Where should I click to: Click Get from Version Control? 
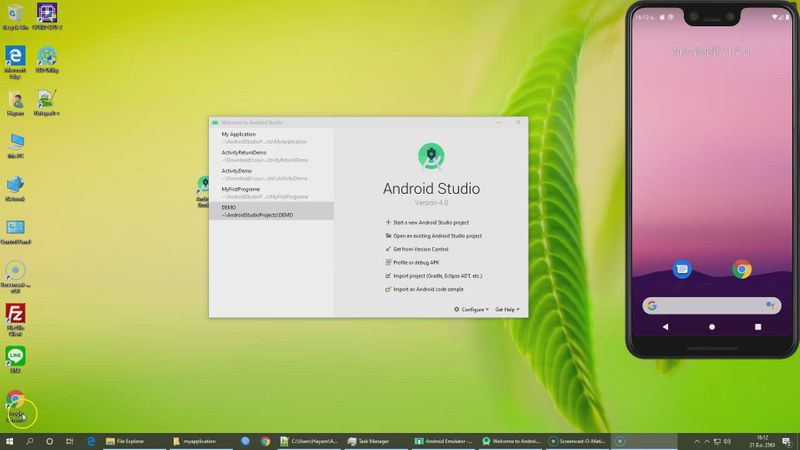[x=420, y=249]
